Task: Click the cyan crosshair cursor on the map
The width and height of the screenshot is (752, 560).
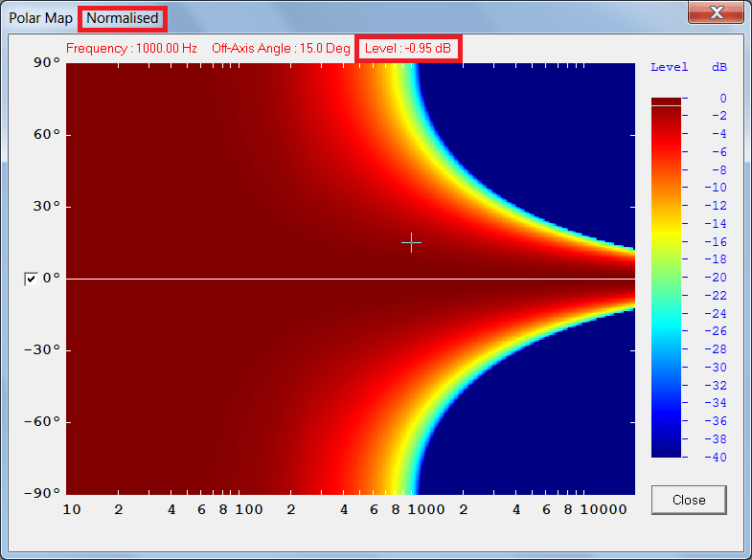Action: (x=411, y=243)
